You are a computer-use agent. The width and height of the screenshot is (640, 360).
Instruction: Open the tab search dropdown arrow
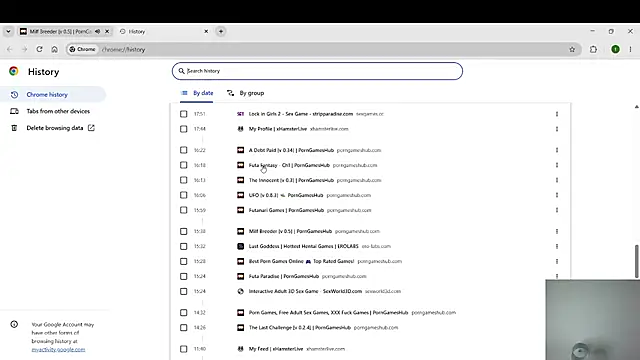8,31
